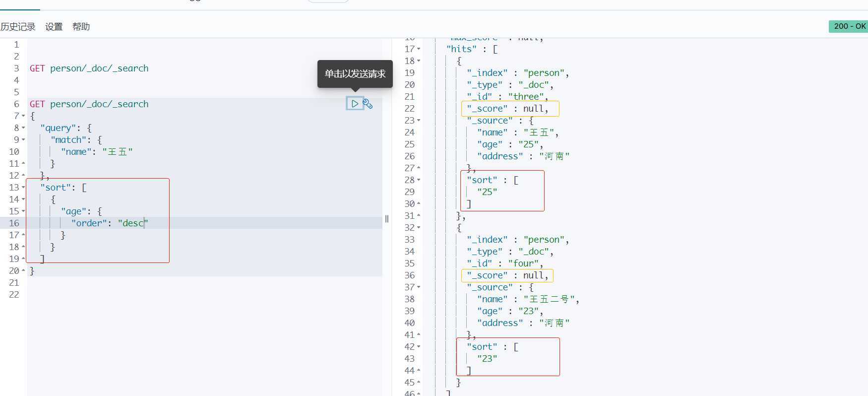The width and height of the screenshot is (868, 396).
Task: Click sort value "25" on response line 29
Action: tap(487, 192)
